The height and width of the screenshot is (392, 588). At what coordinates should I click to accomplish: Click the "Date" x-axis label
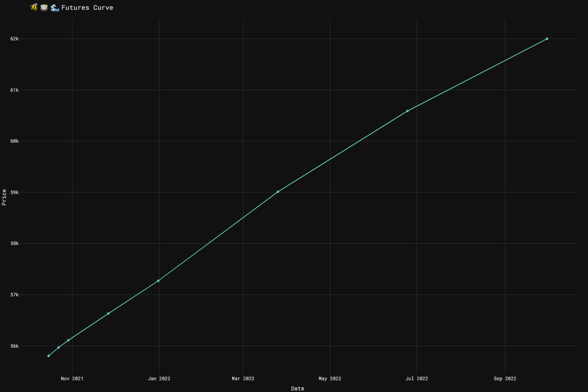click(x=298, y=388)
